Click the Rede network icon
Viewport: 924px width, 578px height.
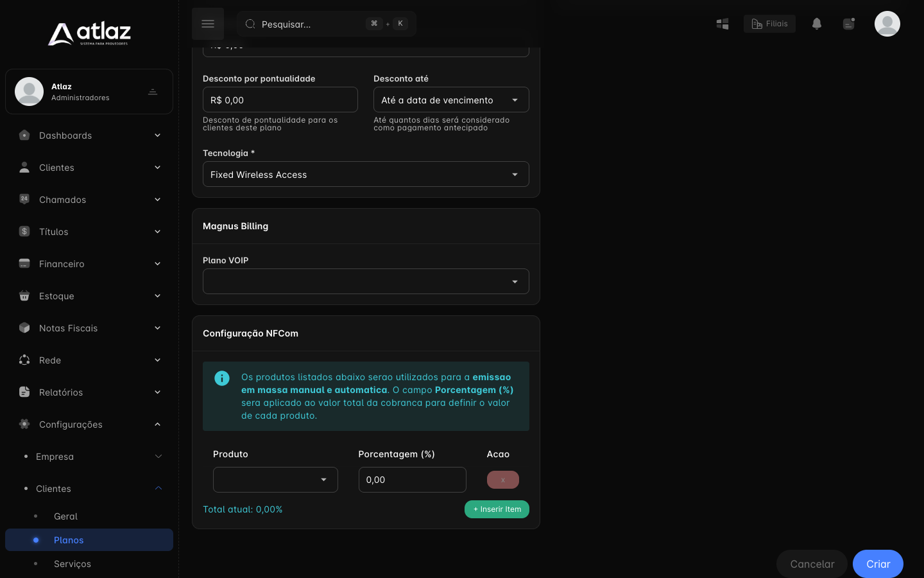pyautogui.click(x=24, y=360)
